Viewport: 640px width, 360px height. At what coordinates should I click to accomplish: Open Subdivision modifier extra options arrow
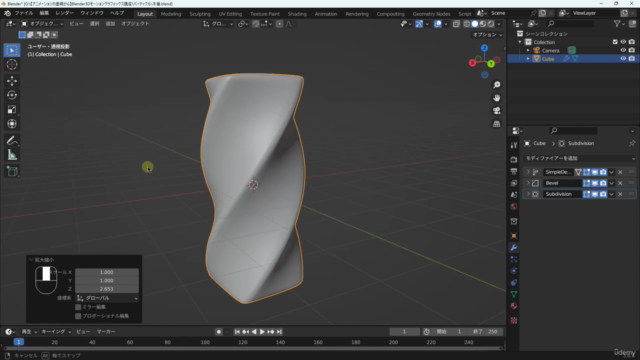tap(611, 194)
